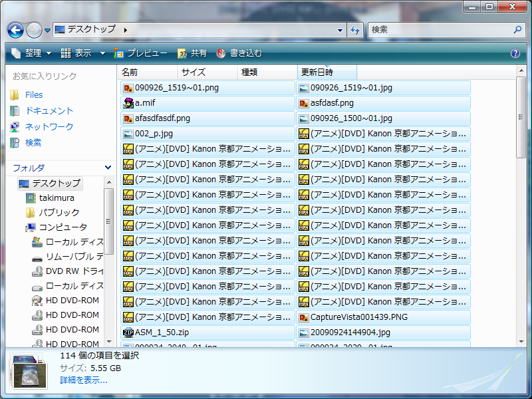Expand the address bar history dropdown
Screen dimensions: 532x399
tap(340, 30)
